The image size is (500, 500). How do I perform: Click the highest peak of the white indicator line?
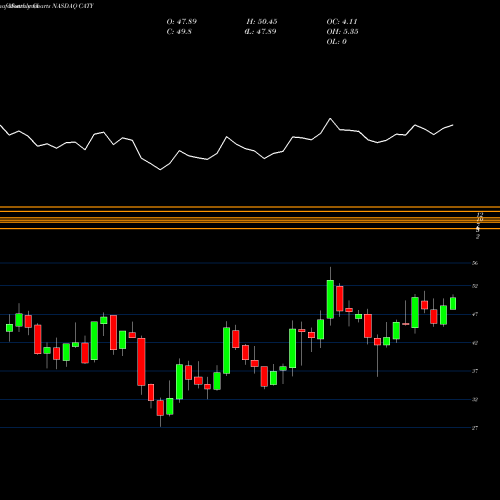(x=330, y=118)
